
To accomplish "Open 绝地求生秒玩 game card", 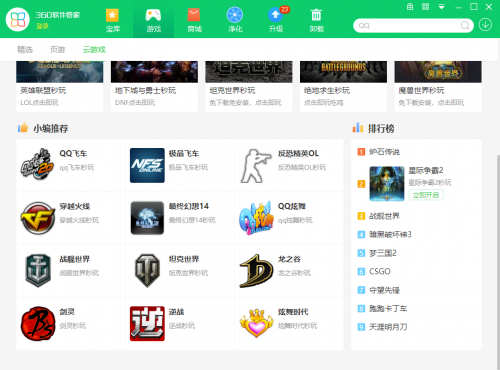I will tap(343, 86).
